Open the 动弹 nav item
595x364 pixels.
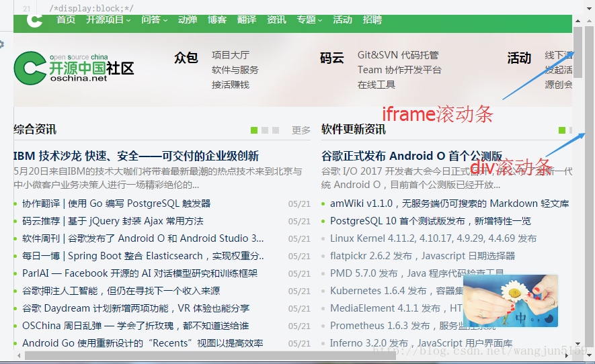(x=188, y=19)
